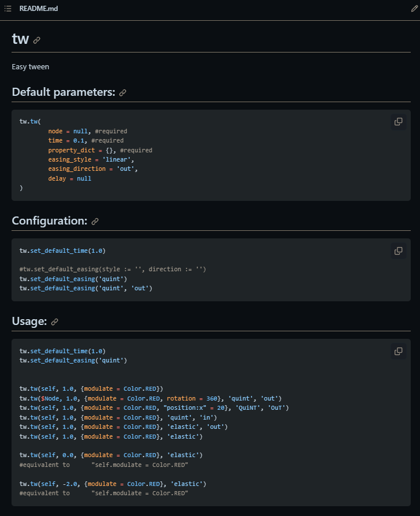Click the commented set_default_easing(style, direction) line
Viewport: 420px width, 516px height.
pos(112,269)
